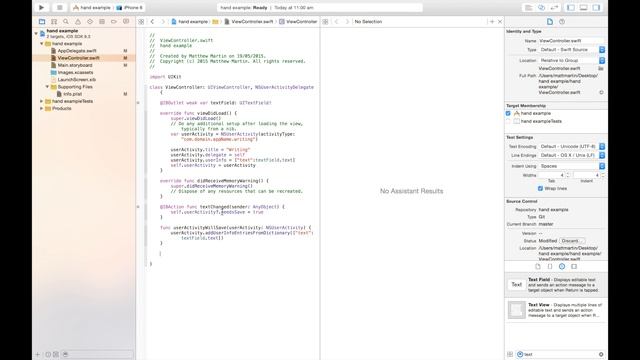Adjust the Tab width stepper

[568, 175]
